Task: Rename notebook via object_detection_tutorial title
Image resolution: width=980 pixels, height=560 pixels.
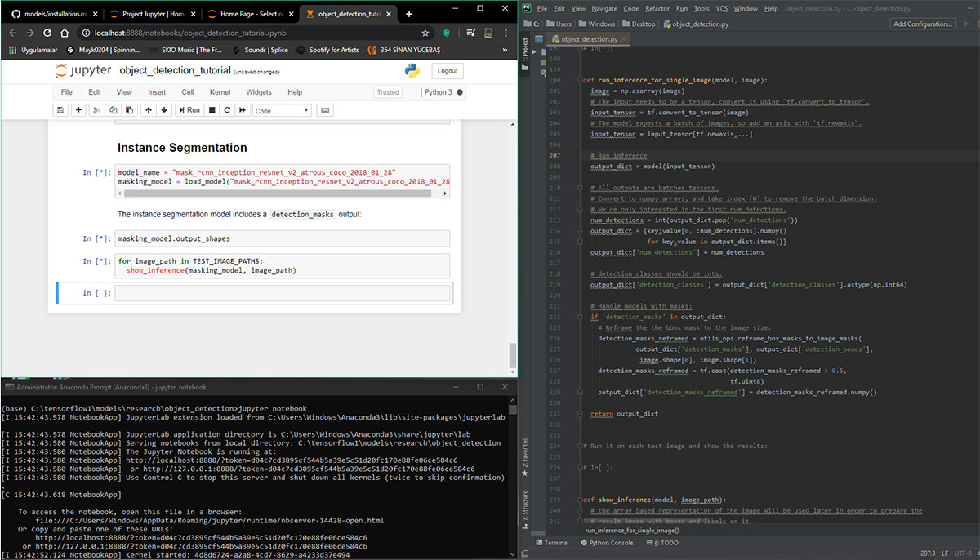Action: [174, 71]
